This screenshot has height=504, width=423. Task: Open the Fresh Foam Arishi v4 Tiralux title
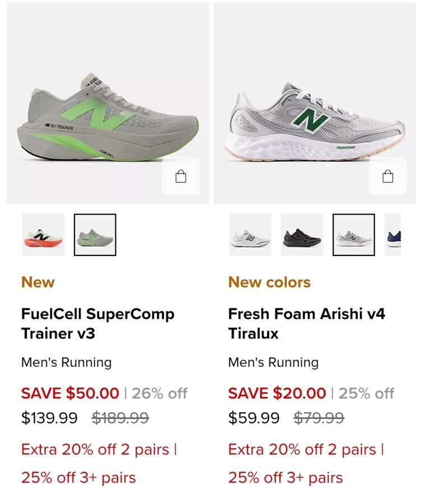coord(306,324)
